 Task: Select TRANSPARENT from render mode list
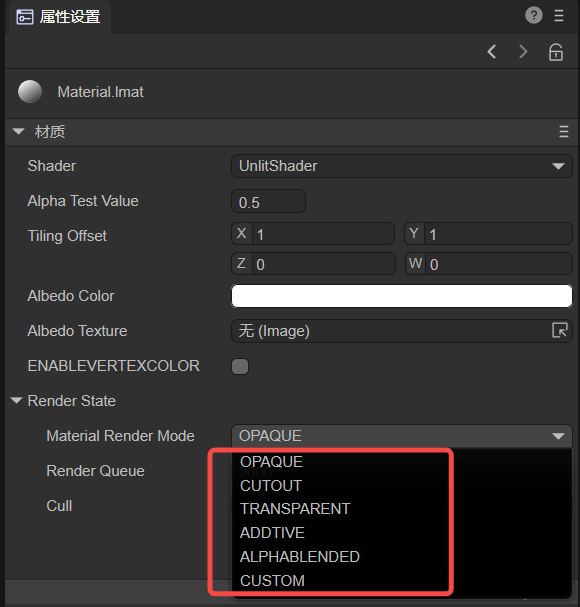coord(295,509)
